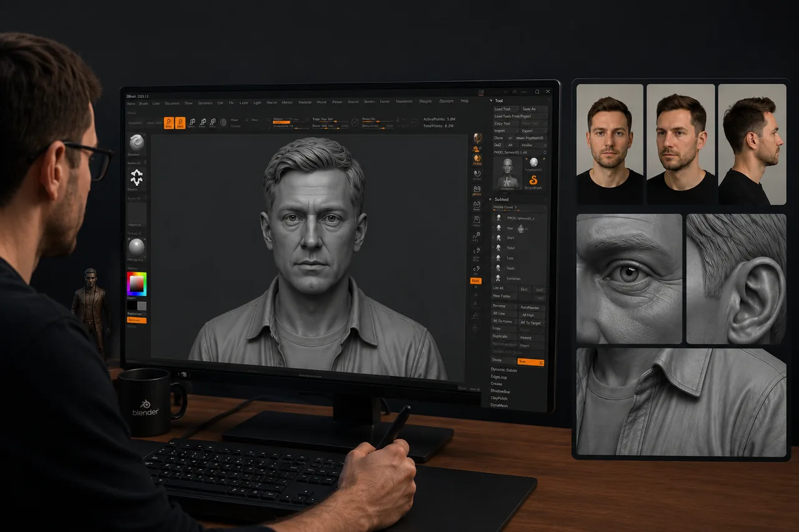
Task: Select the SimpleBrush tool icon
Action: coord(534,181)
